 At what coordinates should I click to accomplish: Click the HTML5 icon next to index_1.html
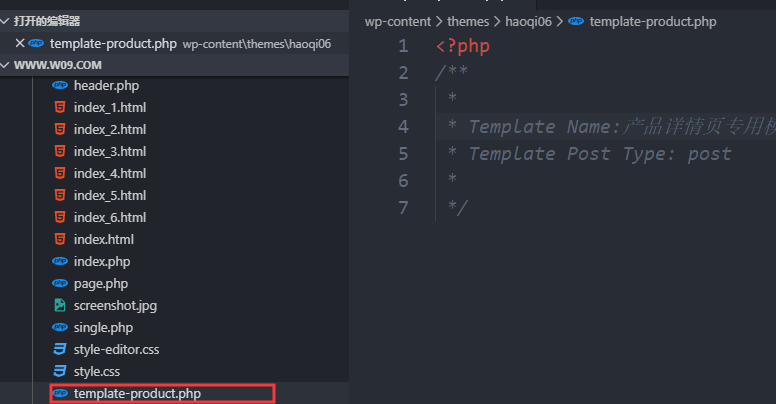59,108
